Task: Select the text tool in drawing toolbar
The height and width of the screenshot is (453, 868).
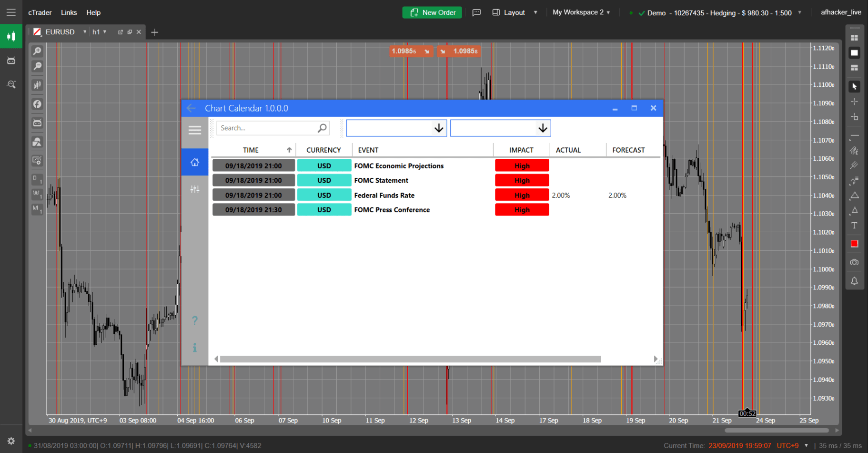Action: point(854,226)
